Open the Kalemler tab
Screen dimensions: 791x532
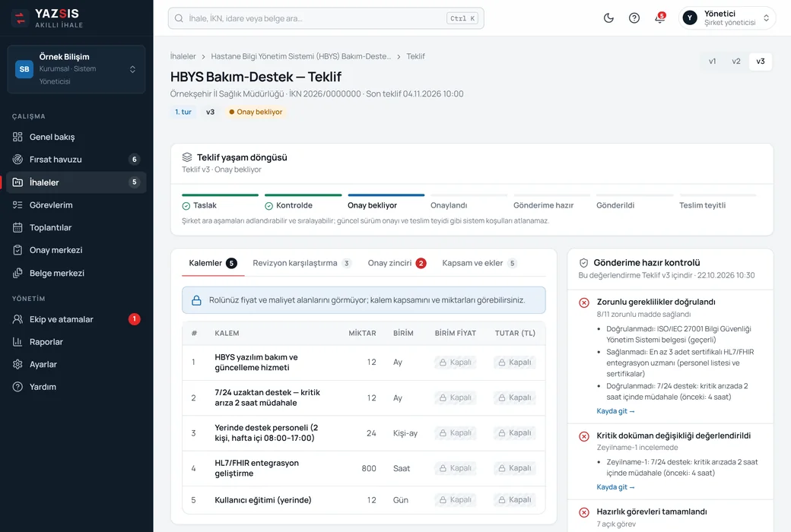pos(213,263)
